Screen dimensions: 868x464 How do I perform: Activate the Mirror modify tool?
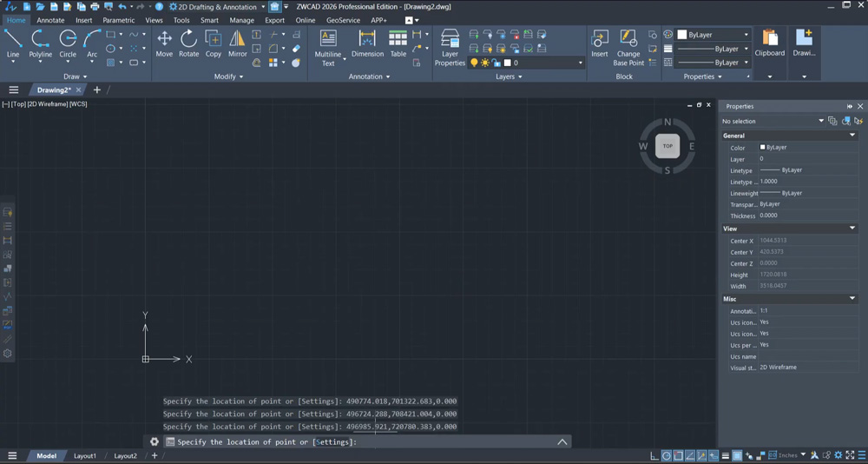point(238,43)
